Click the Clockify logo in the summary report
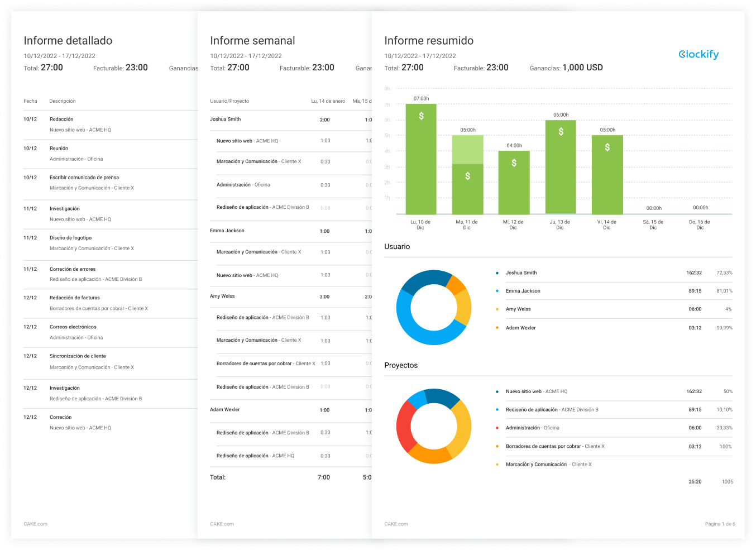The image size is (756, 550). pos(698,54)
